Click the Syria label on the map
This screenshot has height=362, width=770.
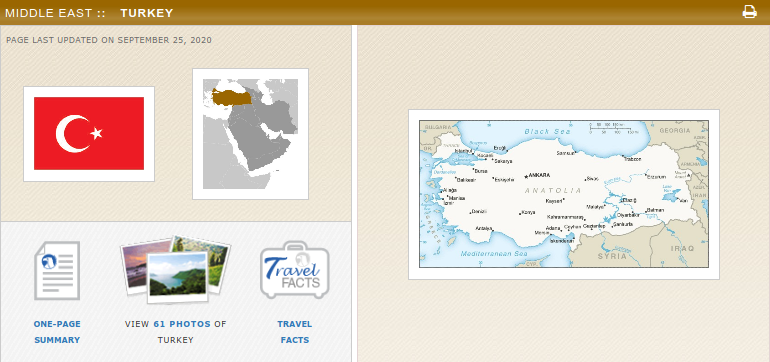click(x=612, y=256)
